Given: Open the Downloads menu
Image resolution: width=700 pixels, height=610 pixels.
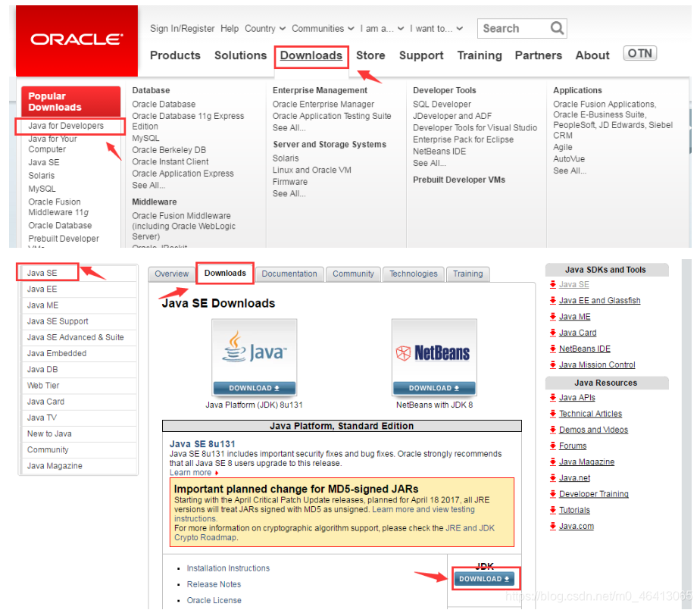Looking at the screenshot, I should click(x=311, y=55).
